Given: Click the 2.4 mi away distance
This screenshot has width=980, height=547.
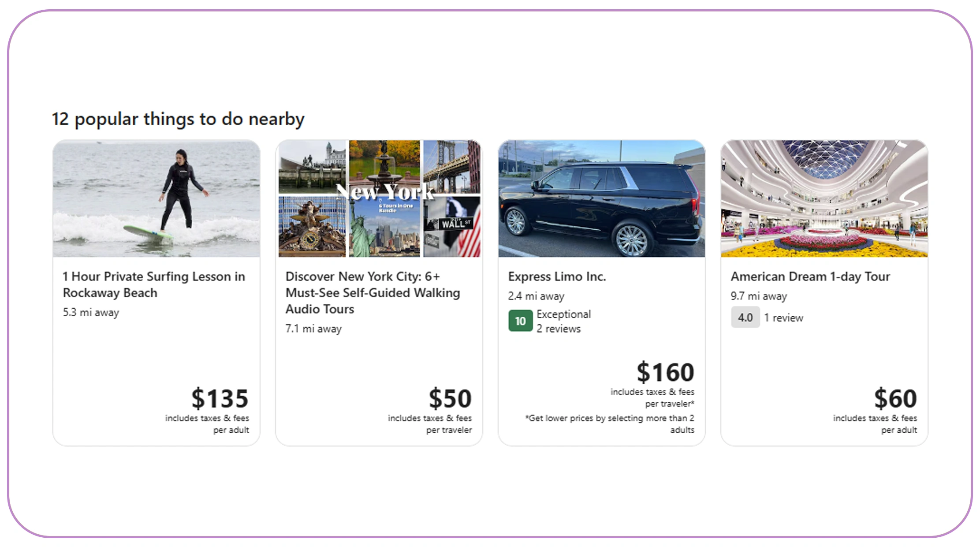Looking at the screenshot, I should pos(536,296).
